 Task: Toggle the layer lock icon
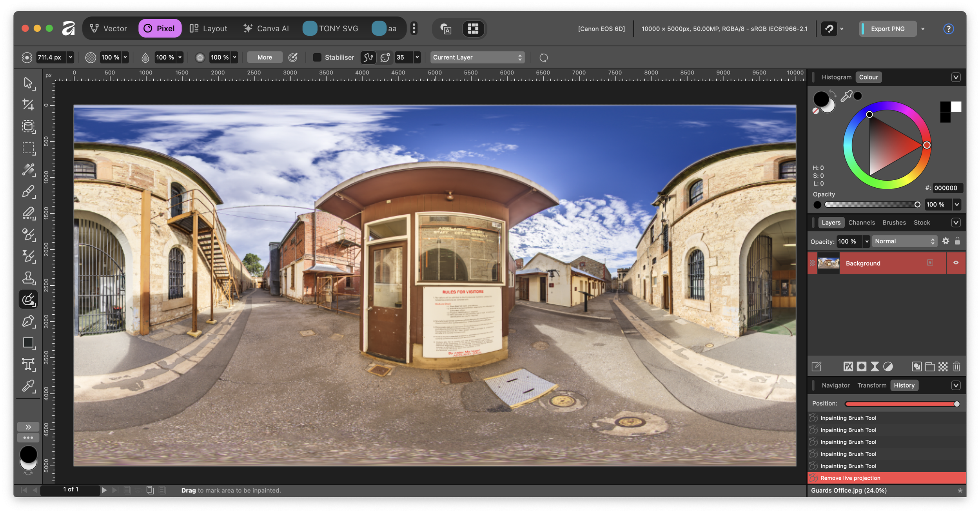tap(957, 241)
